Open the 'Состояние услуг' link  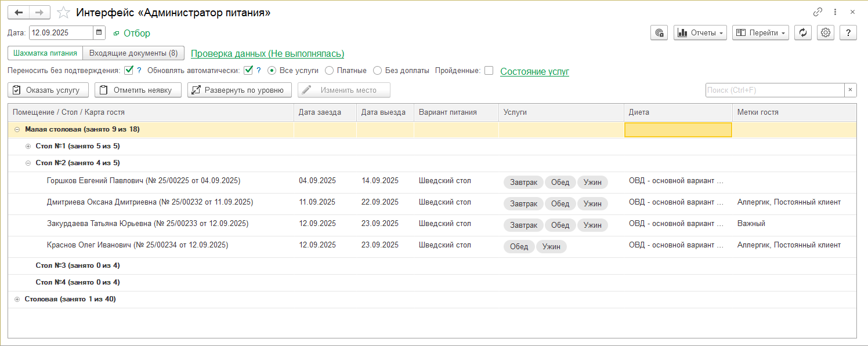(534, 71)
